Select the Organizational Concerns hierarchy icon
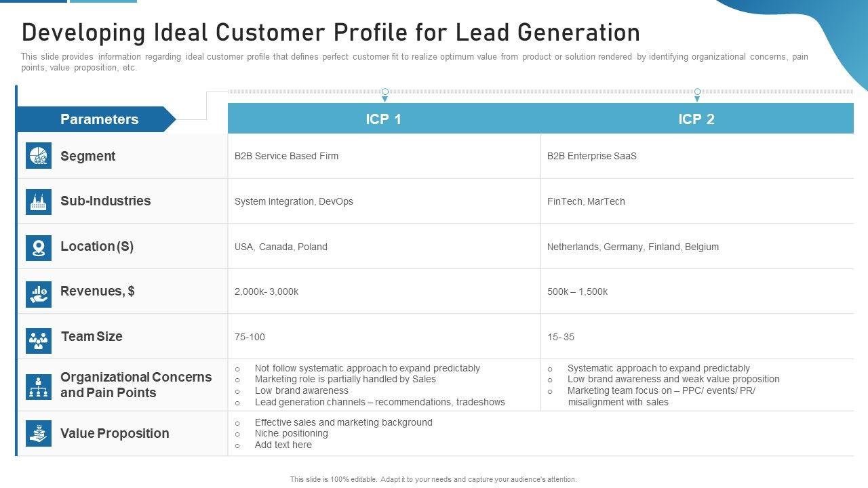 (39, 386)
